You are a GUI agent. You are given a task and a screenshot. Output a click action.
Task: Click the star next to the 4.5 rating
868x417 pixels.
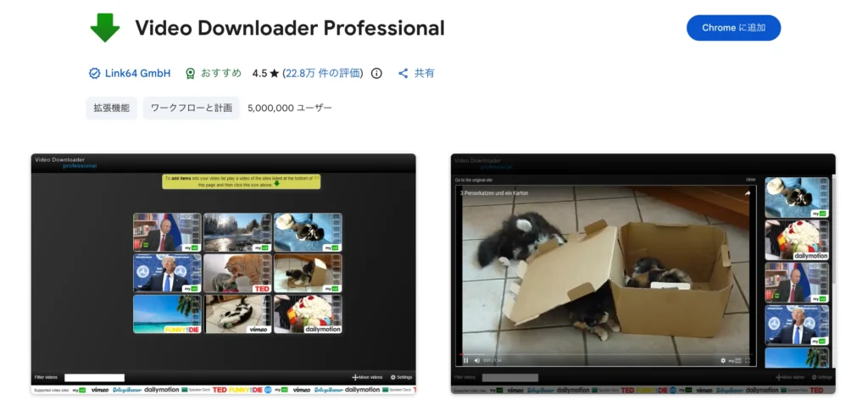tap(275, 73)
